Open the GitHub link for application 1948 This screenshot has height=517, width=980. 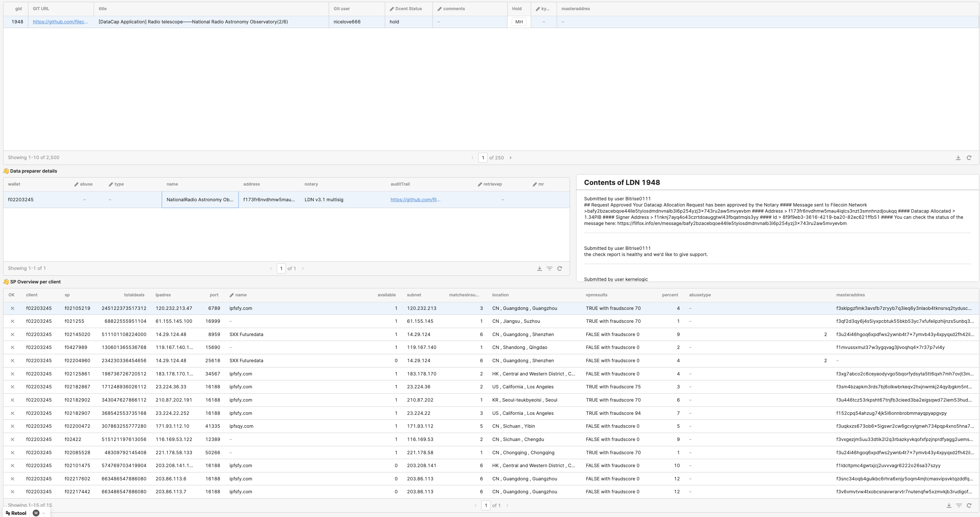click(x=60, y=22)
